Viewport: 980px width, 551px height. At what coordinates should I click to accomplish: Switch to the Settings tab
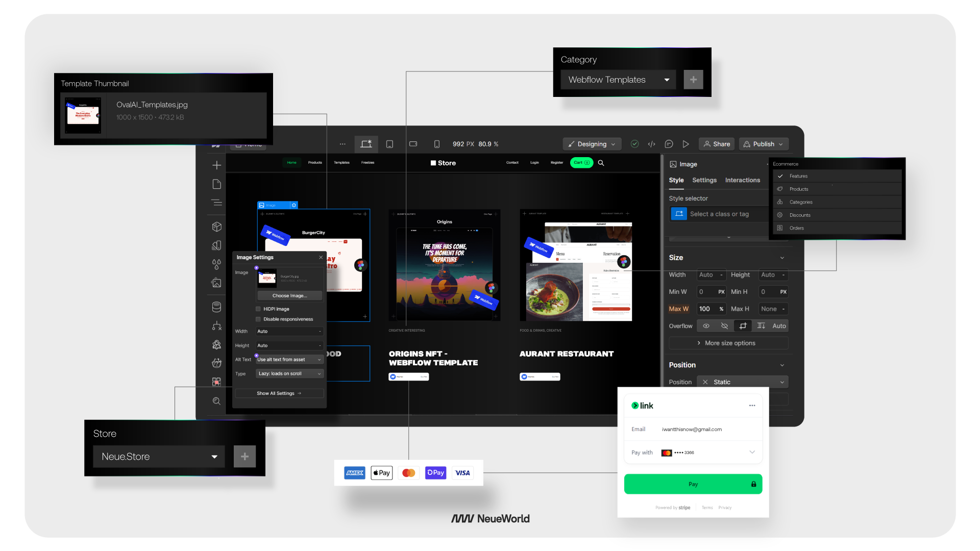[704, 180]
